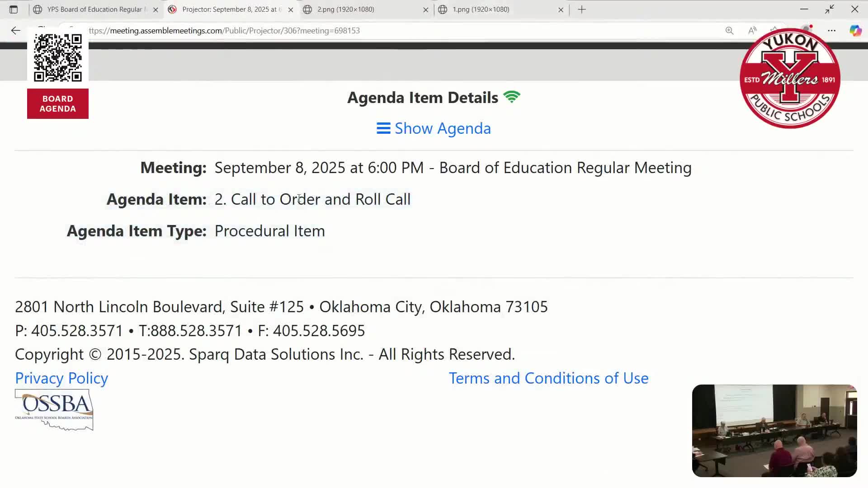Click the green Wi-Fi status icon
This screenshot has width=868, height=488.
tap(512, 97)
